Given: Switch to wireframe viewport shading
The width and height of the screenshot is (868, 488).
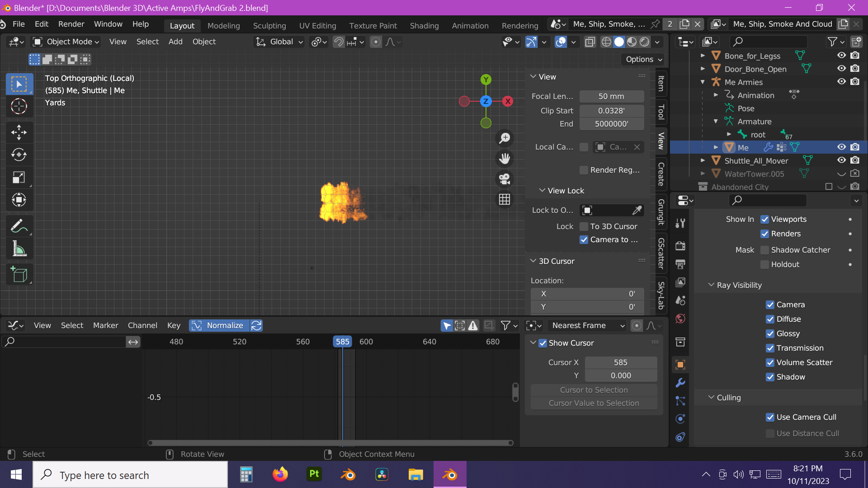Looking at the screenshot, I should [606, 42].
